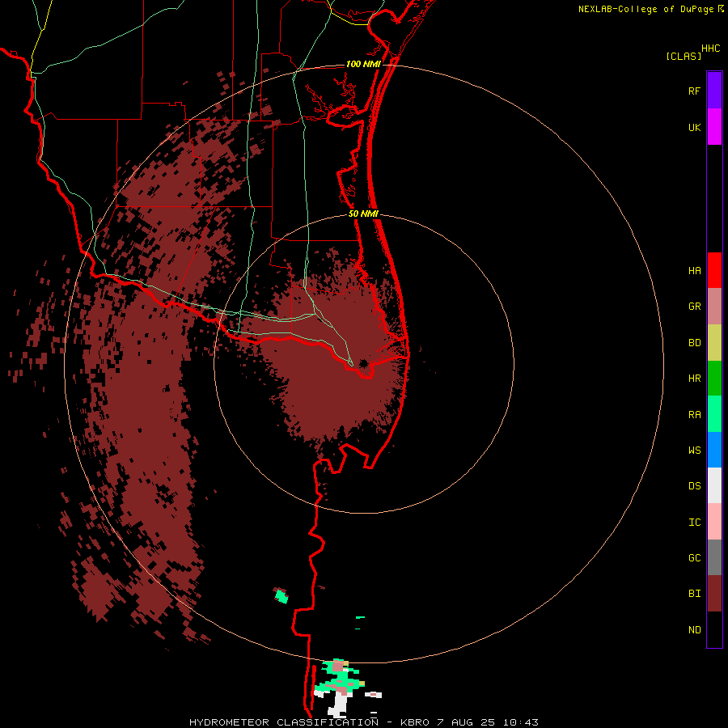
Task: Click the RA light green legend swatch
Action: 714,414
